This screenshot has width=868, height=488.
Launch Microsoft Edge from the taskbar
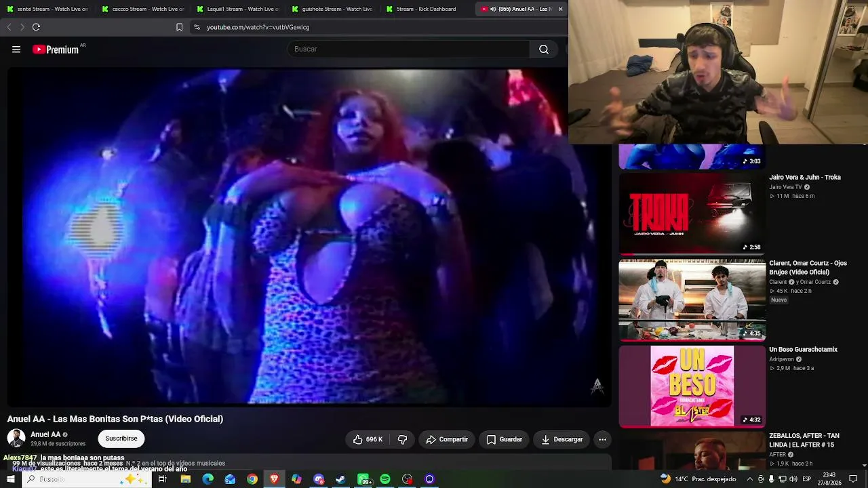(208, 479)
